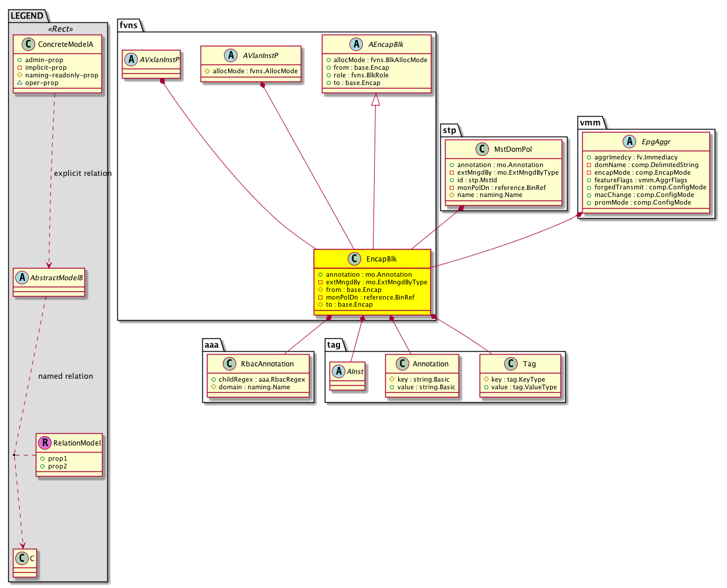
Task: Click the Annotation class name
Action: (430, 364)
